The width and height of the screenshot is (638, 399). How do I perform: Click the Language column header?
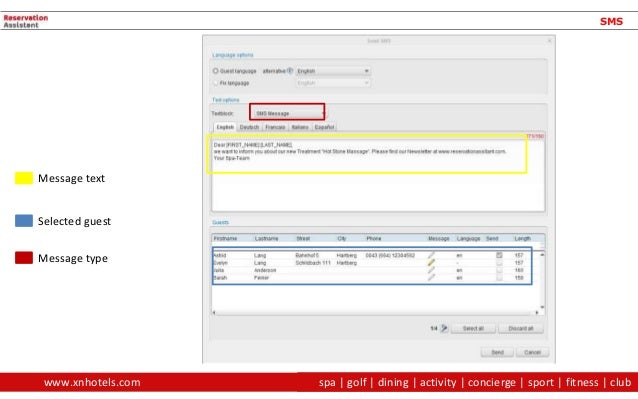click(x=468, y=238)
